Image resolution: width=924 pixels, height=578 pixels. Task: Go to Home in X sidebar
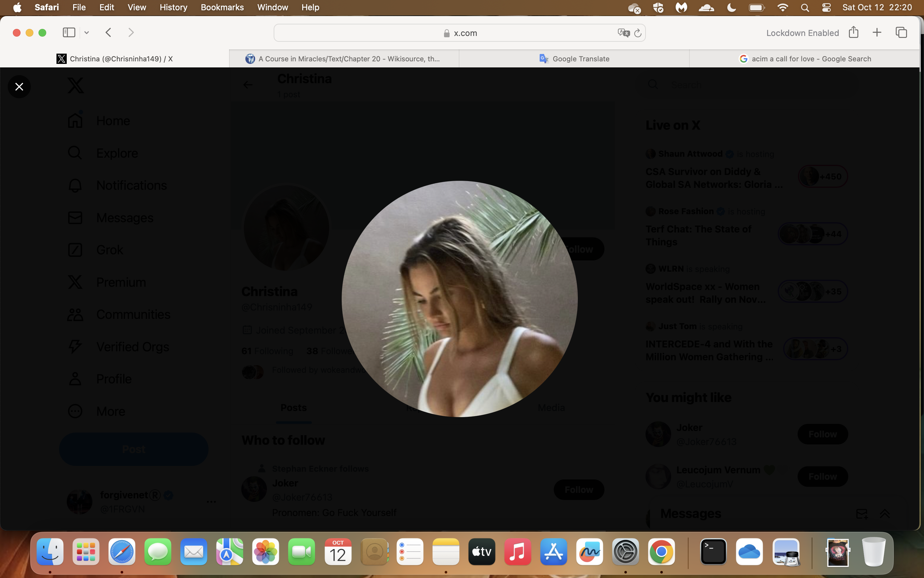coord(99,121)
